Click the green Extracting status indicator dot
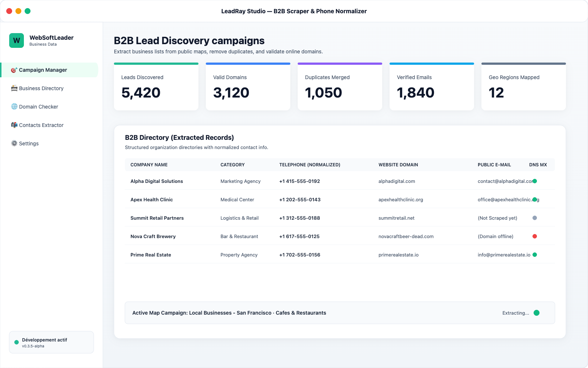This screenshot has height=368, width=588. point(537,313)
